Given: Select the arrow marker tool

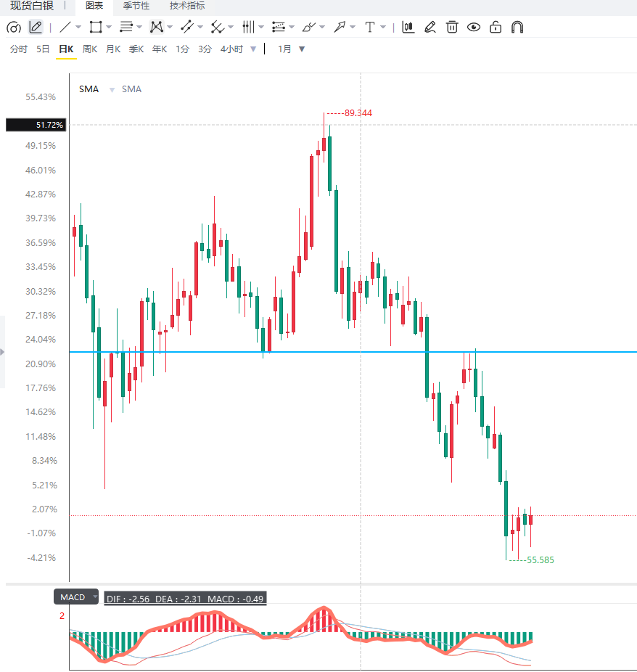Looking at the screenshot, I should tap(340, 28).
